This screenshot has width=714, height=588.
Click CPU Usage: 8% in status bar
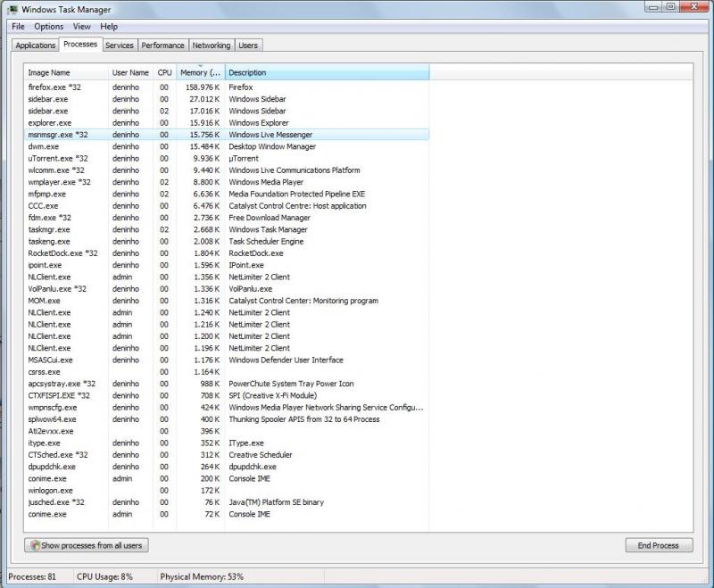pos(104,576)
